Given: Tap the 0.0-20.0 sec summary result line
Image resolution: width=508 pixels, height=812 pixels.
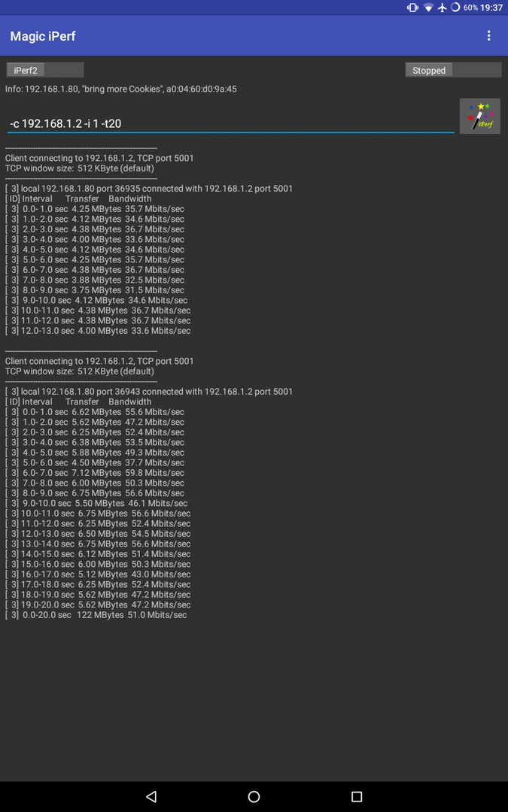Looking at the screenshot, I should click(96, 615).
